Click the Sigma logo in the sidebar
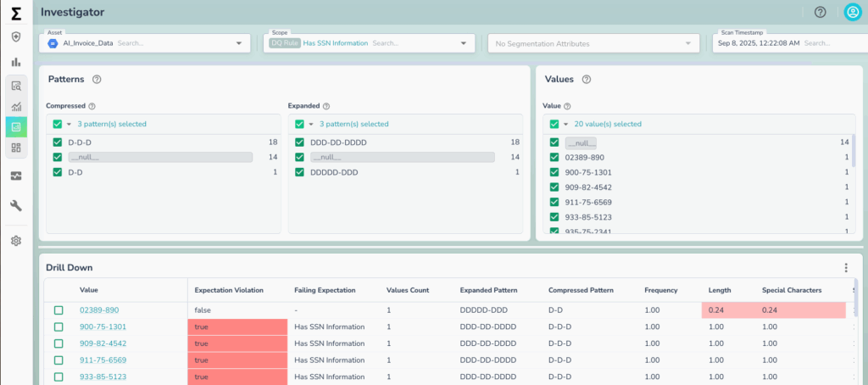Viewport: 868px width, 385px height. (x=16, y=13)
